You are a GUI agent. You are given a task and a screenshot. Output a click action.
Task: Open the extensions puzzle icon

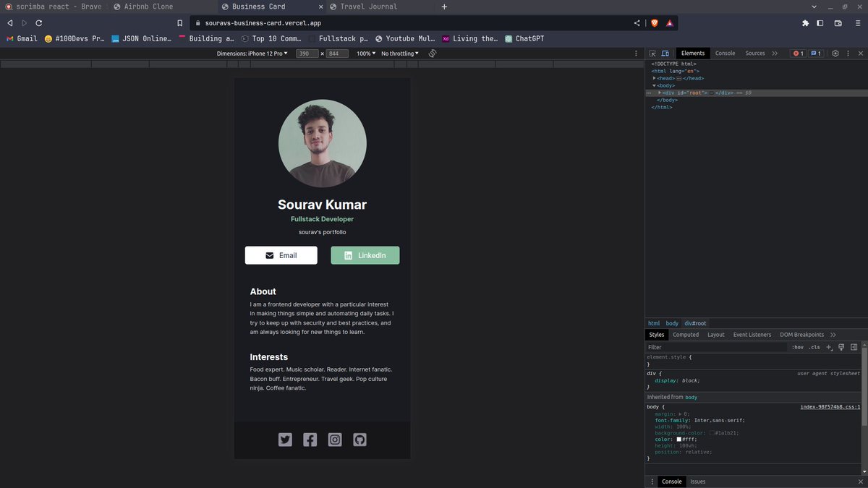(805, 23)
